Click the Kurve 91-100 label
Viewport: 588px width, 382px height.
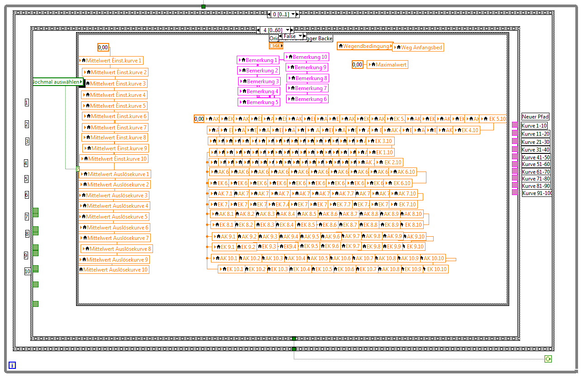pos(536,193)
